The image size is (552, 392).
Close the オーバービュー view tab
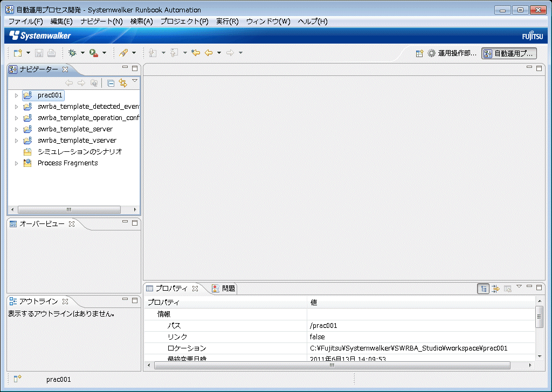[x=72, y=224]
